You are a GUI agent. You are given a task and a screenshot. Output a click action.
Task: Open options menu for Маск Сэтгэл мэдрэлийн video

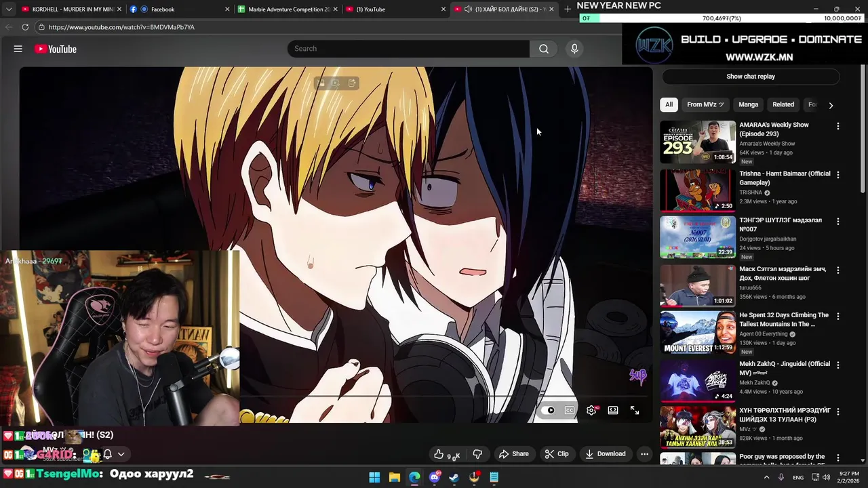click(x=838, y=270)
